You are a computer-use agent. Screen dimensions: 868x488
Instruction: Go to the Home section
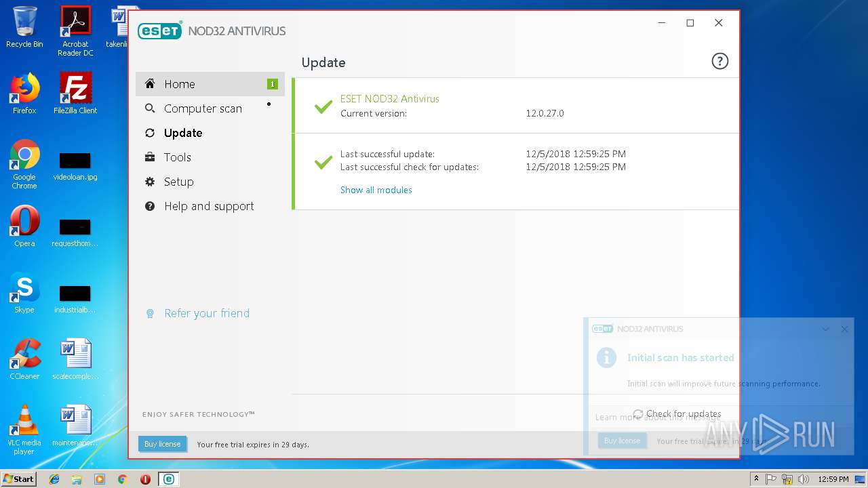pos(210,84)
